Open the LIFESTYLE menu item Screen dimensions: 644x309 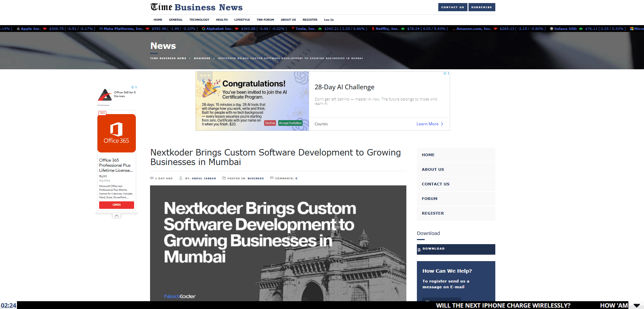pyautogui.click(x=242, y=20)
